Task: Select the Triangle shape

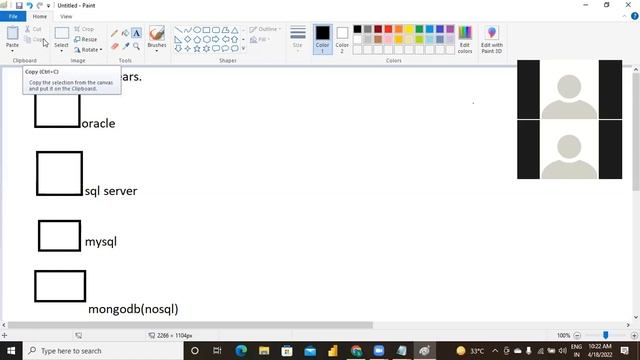Action: pos(235,30)
